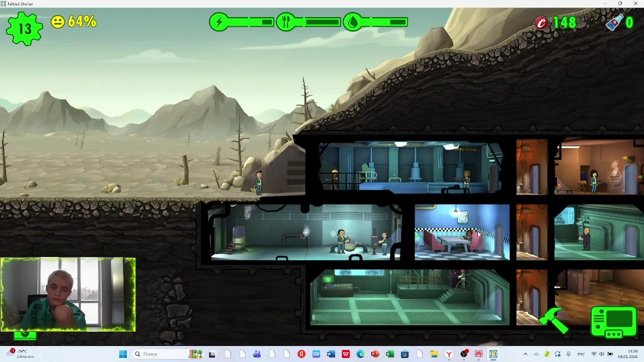Open Microsoft Teams from taskbar
This screenshot has height=362, width=644.
pos(257,354)
